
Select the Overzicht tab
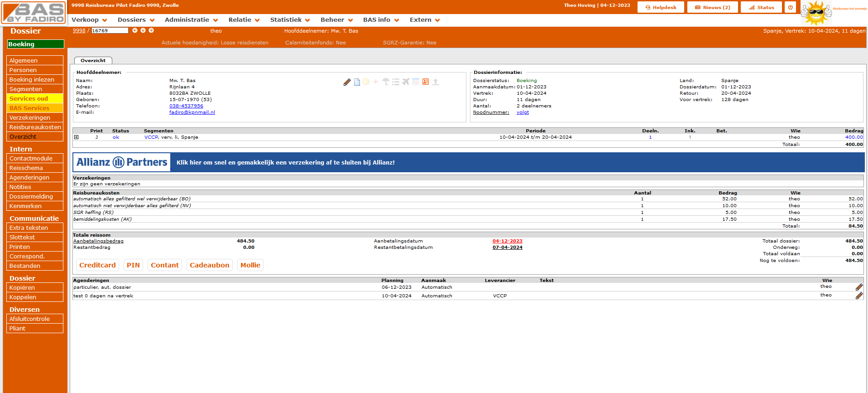[x=93, y=61]
